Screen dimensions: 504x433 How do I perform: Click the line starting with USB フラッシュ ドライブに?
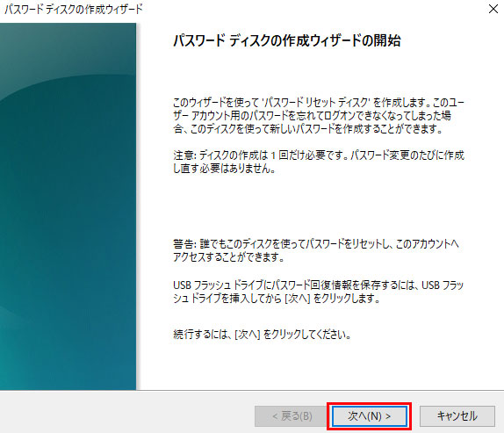[x=319, y=285]
